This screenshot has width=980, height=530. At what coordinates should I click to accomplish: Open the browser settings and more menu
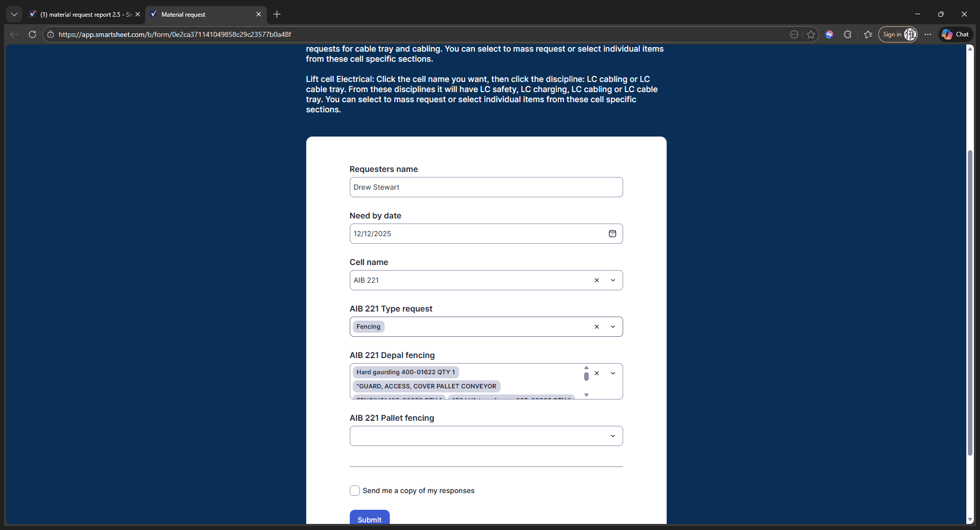pyautogui.click(x=928, y=34)
